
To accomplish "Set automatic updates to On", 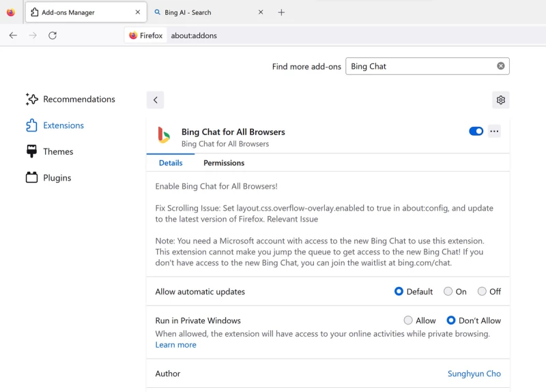I will coord(448,292).
